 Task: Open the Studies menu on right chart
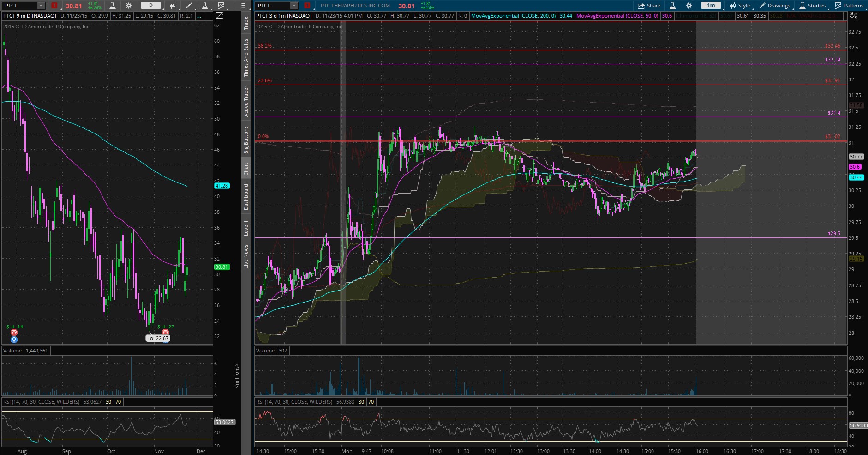812,6
